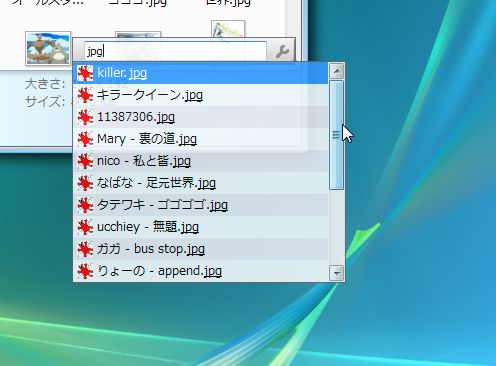
Task: Select the nico - 私と皆.jpg result
Action: 201,161
